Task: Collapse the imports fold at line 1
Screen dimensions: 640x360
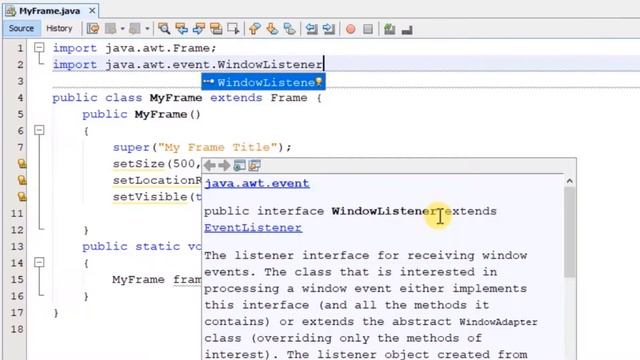Action: [x=39, y=47]
